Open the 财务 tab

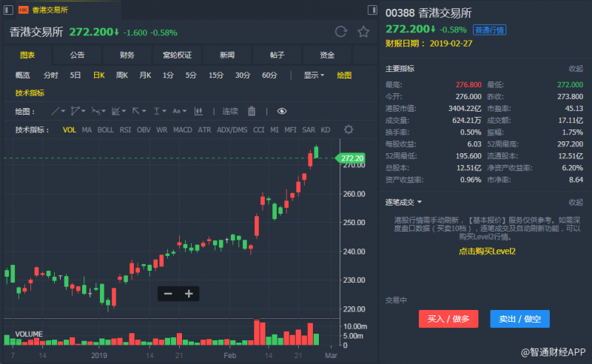(x=127, y=55)
